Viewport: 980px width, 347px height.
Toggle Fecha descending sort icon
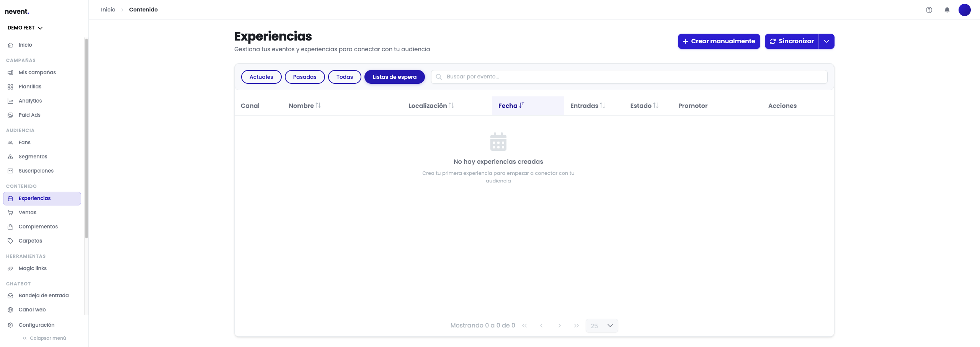[x=521, y=105]
